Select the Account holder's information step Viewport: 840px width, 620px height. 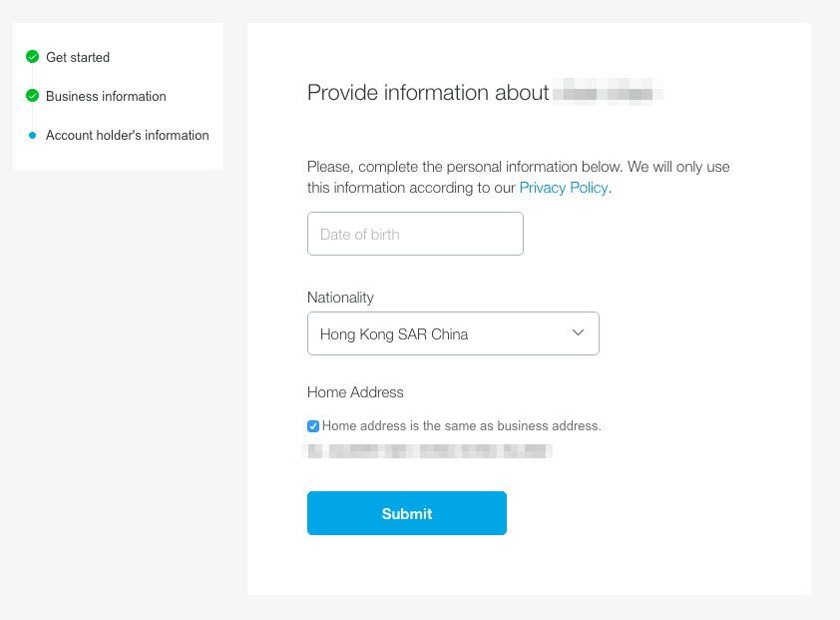(128, 135)
